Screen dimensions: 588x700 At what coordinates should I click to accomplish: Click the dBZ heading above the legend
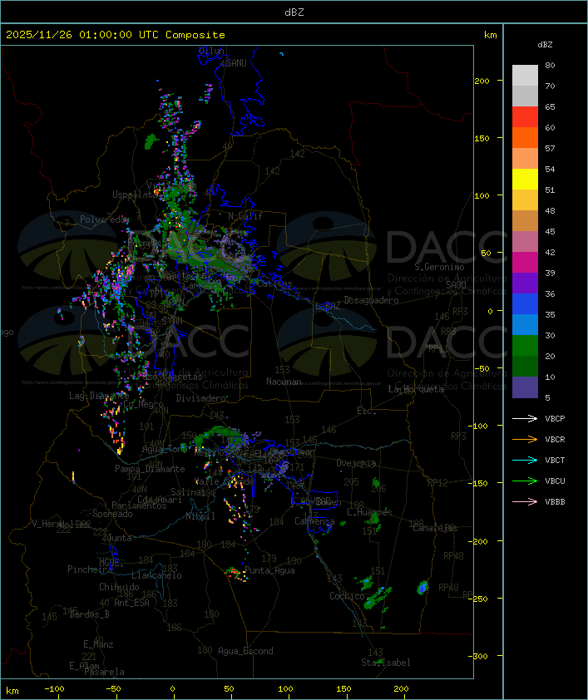click(x=545, y=45)
